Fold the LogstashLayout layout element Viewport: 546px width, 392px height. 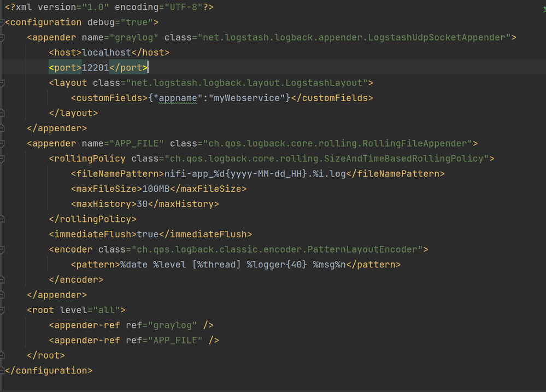2,83
